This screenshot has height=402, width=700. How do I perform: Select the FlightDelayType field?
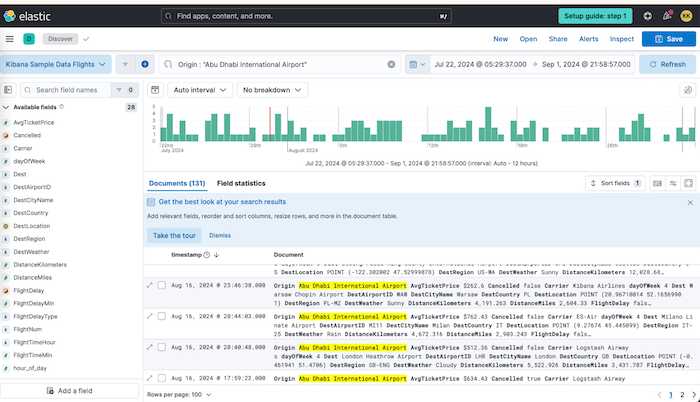35,317
